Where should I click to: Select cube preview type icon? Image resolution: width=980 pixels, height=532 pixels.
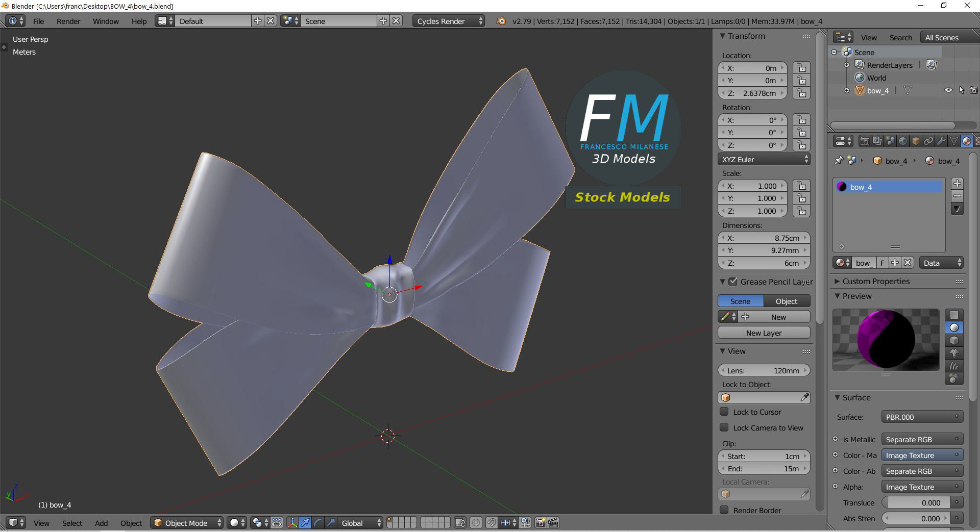[954, 340]
